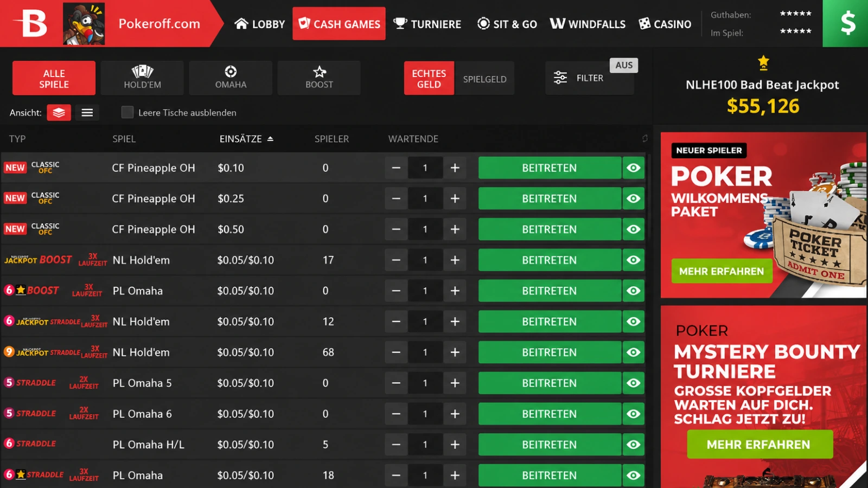868x488 pixels.
Task: Enable Leere Tische ausblenden checkbox
Action: [x=127, y=112]
